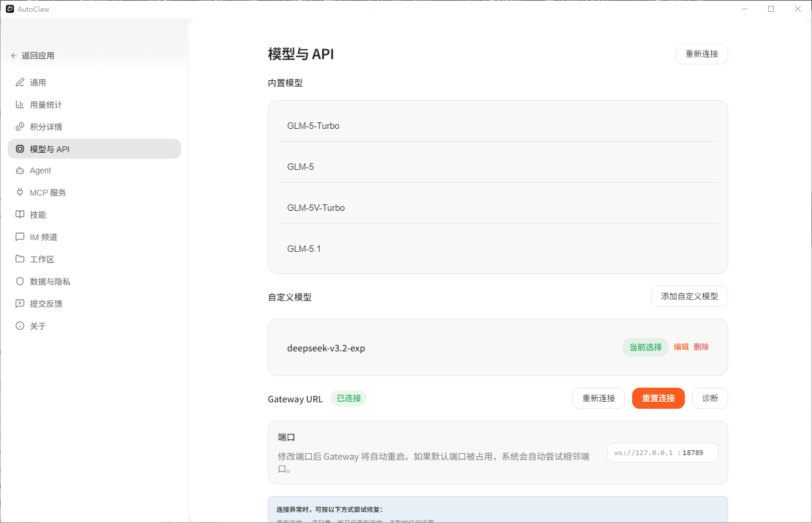812x523 pixels.
Task: Open the 用量统计 bar chart icon
Action: pyautogui.click(x=20, y=105)
